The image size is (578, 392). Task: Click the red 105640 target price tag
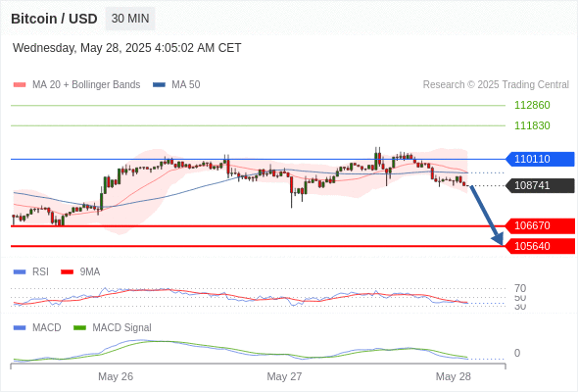(540, 246)
